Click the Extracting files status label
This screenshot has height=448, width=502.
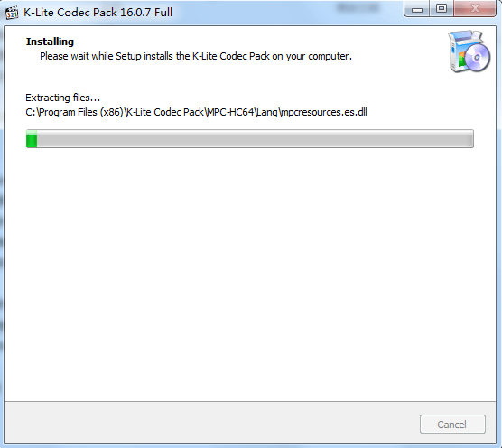tap(63, 98)
